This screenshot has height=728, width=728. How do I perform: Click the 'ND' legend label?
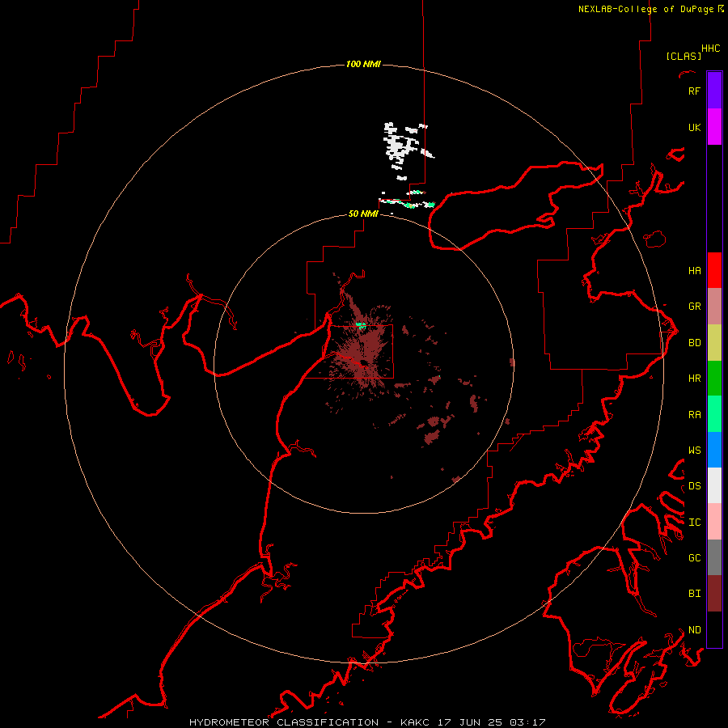click(694, 630)
